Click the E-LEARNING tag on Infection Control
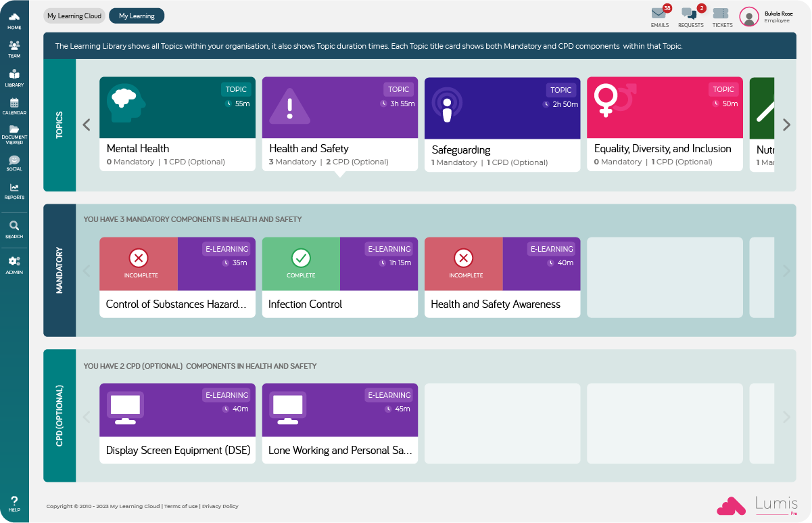 (389, 249)
